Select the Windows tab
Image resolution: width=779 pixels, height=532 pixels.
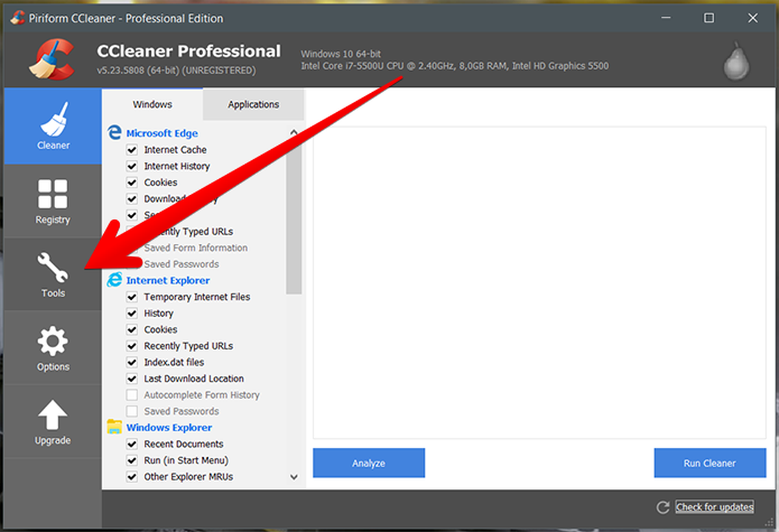pyautogui.click(x=153, y=104)
